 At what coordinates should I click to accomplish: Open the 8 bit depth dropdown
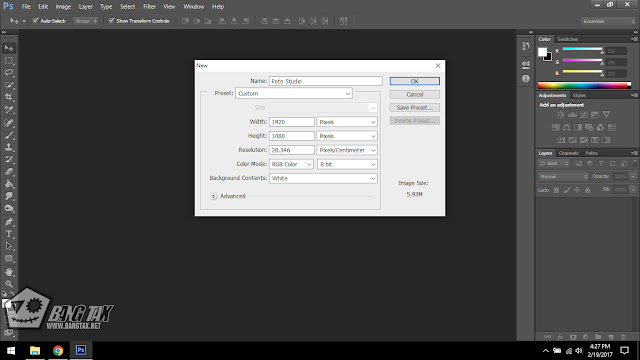pos(347,164)
